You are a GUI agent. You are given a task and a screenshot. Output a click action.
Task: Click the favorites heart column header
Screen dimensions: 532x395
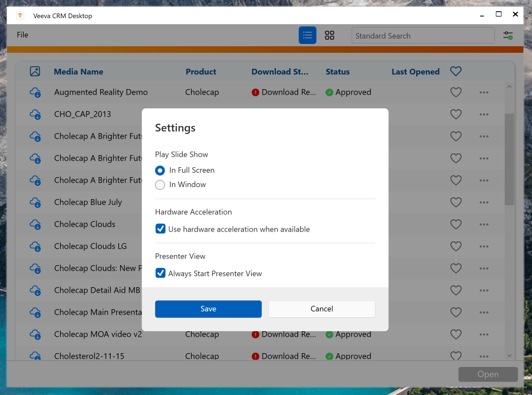[x=455, y=72]
